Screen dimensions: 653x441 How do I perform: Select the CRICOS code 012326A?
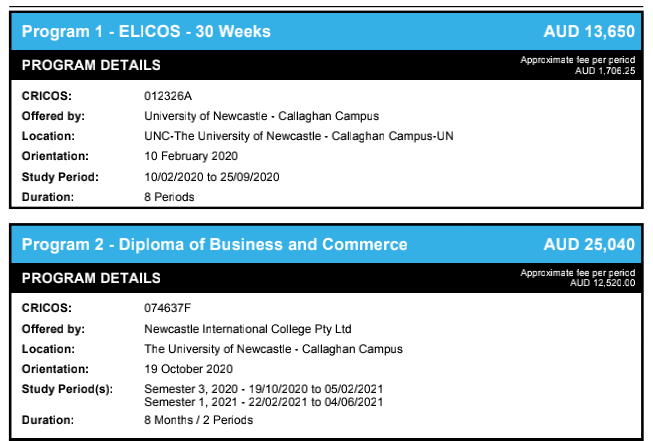pos(168,96)
